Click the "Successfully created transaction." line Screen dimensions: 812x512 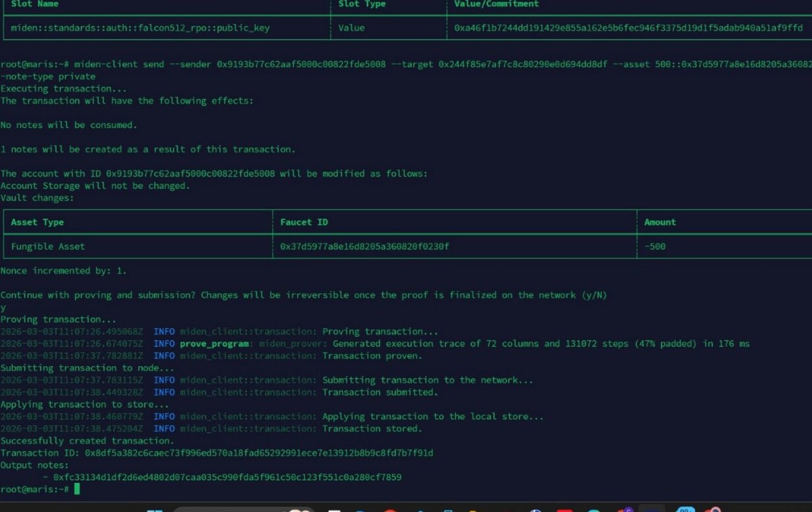pyautogui.click(x=87, y=442)
